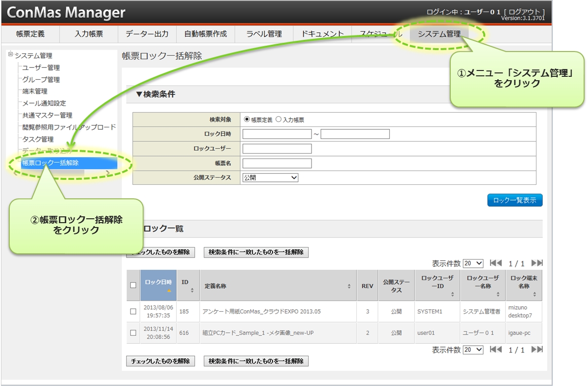Click sort arrows on ロック端末名称 column
Image resolution: width=588 pixels, height=386 pixels.
[534, 295]
